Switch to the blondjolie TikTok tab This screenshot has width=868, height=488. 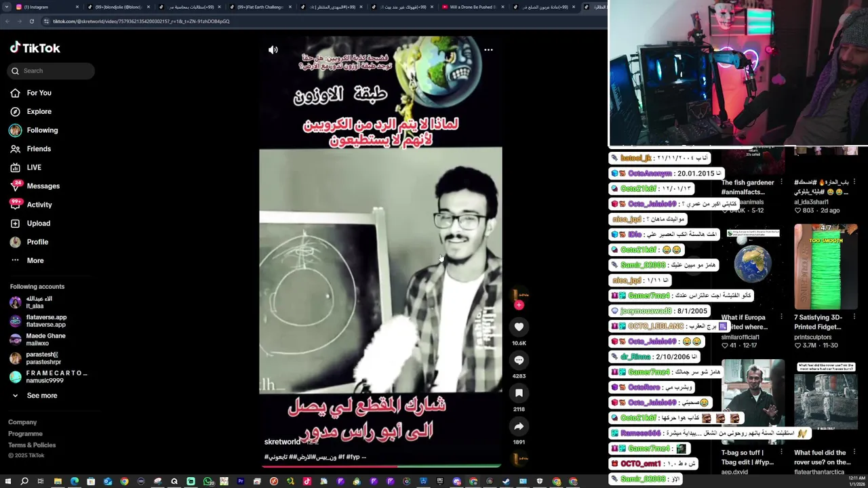117,7
